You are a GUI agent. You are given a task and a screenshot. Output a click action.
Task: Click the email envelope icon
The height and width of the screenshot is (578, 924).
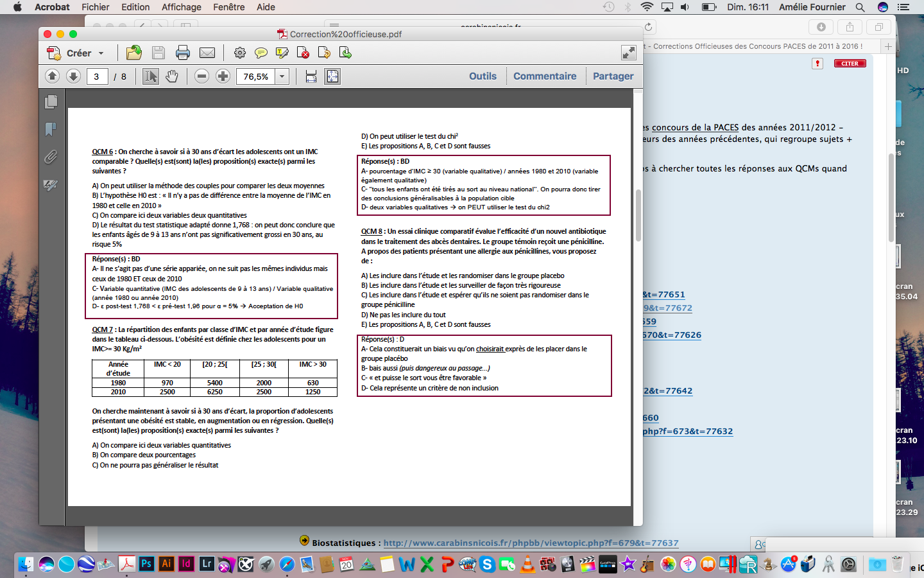(x=207, y=53)
